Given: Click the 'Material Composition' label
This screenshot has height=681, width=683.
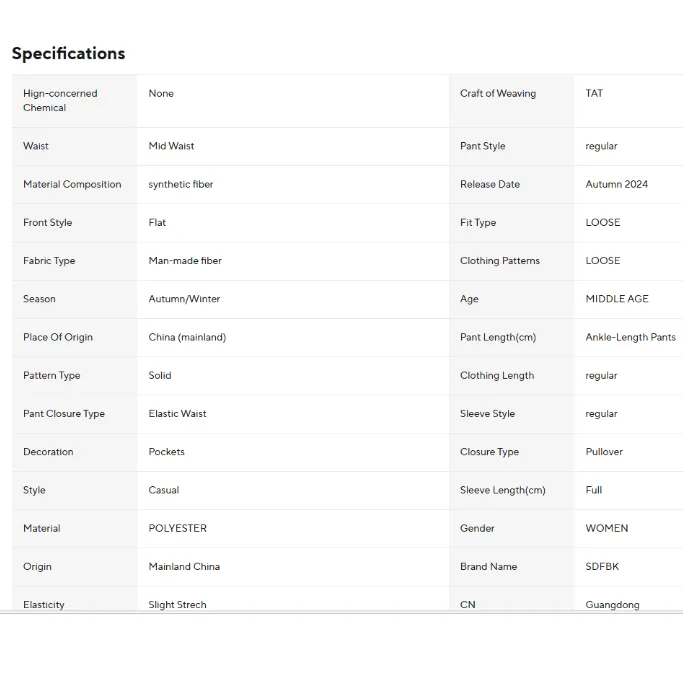Looking at the screenshot, I should click(x=72, y=184).
